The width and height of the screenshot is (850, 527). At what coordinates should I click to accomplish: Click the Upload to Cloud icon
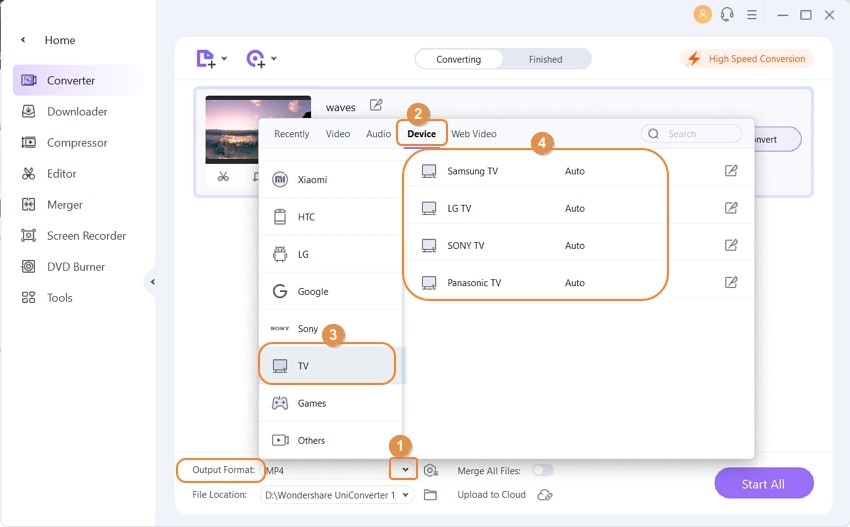[x=545, y=494]
